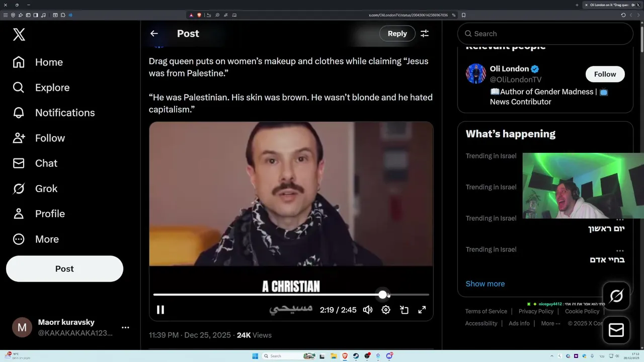Viewport: 644px width, 362px height.
Task: Open a new browser tab
Action: pos(577,5)
